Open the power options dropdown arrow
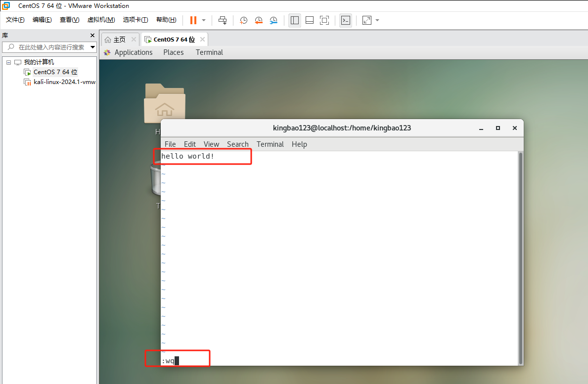Screen dimensions: 588x384 (204, 20)
